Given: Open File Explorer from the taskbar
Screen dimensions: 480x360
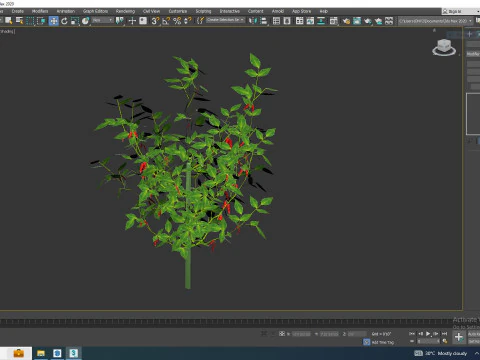Looking at the screenshot, I should 41,353.
